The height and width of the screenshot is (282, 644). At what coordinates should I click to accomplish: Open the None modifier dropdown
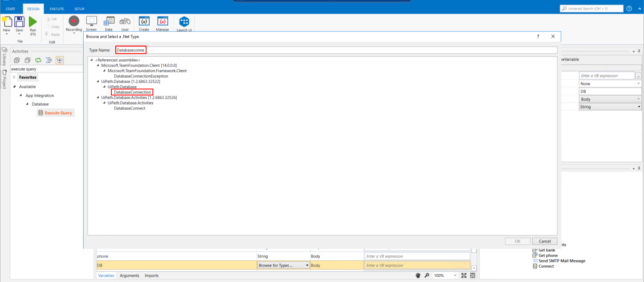(610, 84)
